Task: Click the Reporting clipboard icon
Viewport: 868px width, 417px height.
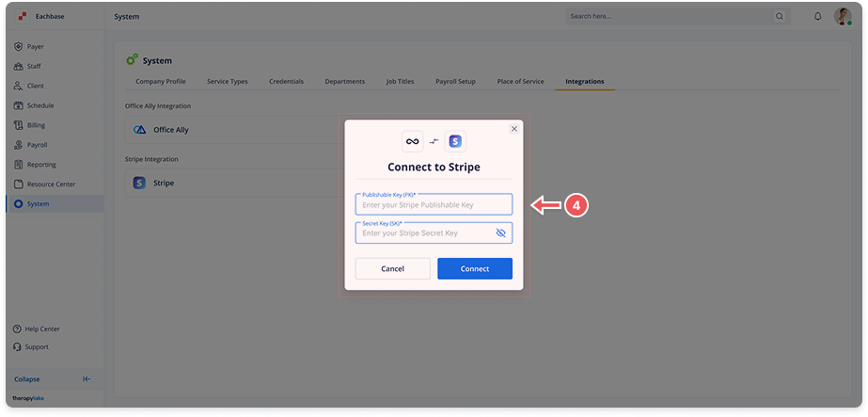Action: tap(18, 165)
